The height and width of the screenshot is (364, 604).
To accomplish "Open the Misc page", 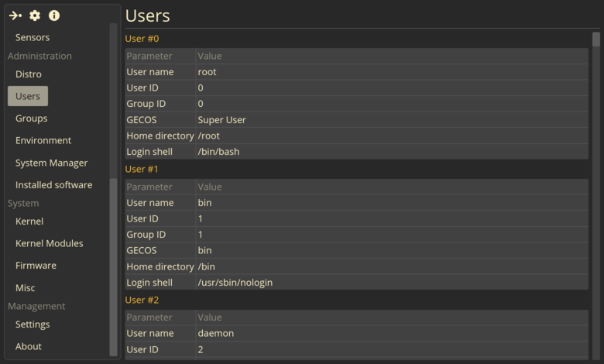I will pos(25,288).
